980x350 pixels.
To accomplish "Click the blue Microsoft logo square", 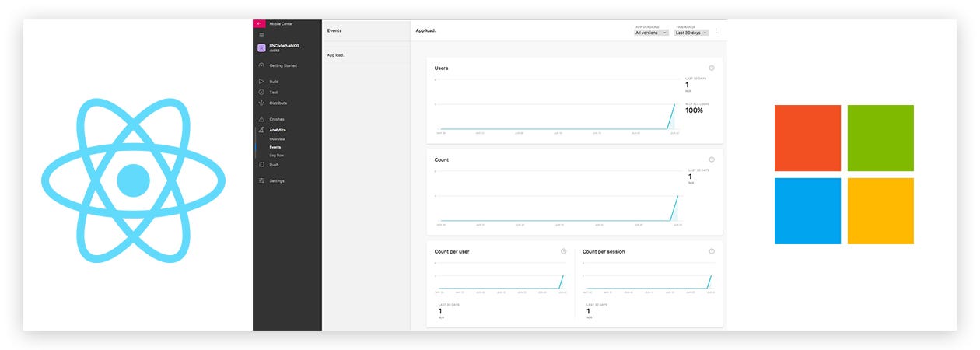I will point(807,211).
